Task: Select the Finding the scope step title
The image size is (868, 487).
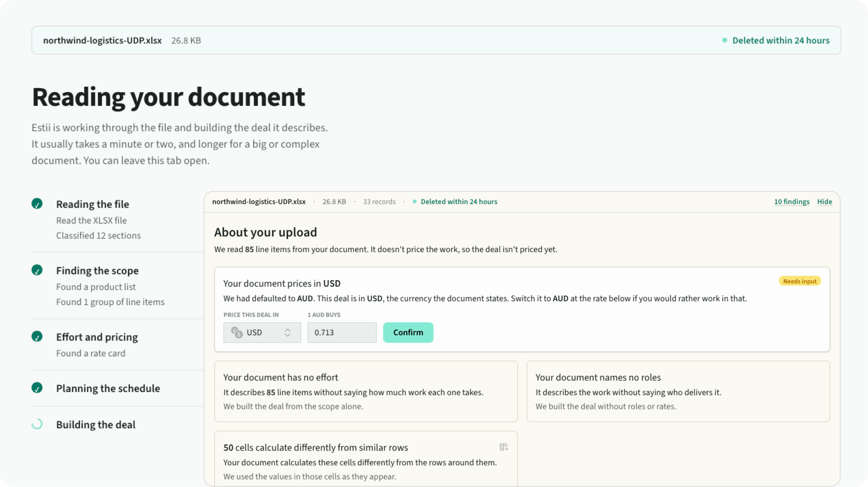Action: 97,270
